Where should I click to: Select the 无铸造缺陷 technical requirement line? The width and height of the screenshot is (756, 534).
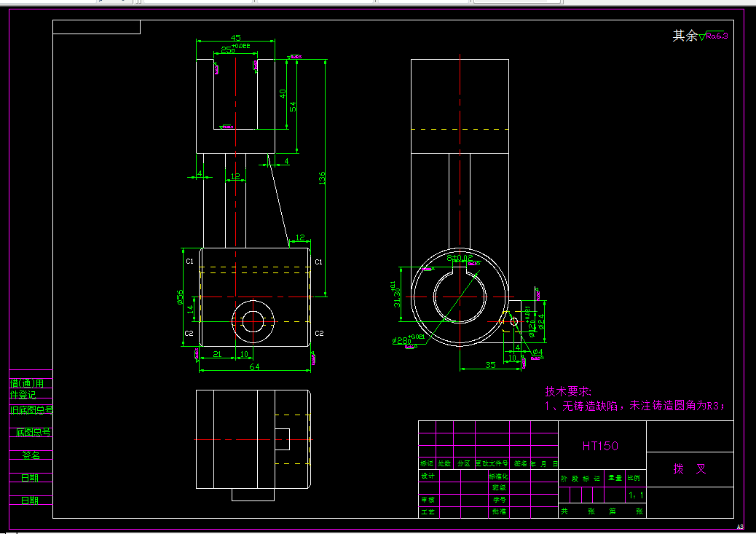pyautogui.click(x=634, y=406)
